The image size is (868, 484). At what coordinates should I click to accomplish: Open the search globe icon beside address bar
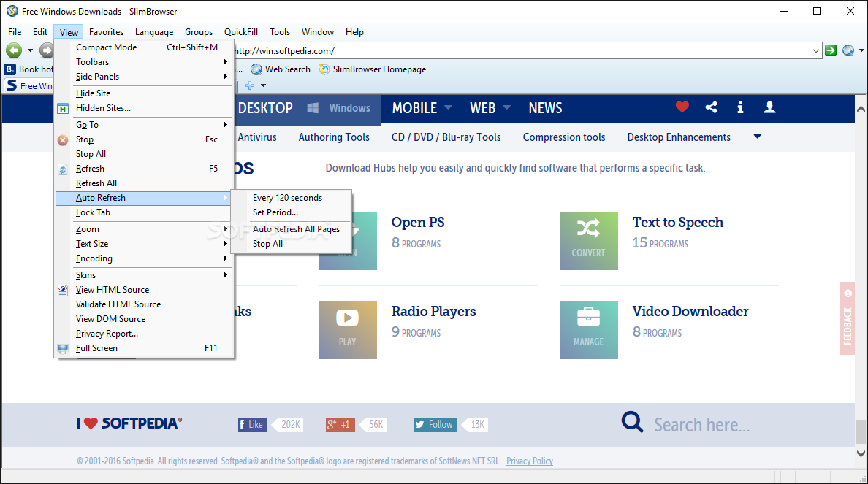(848, 51)
